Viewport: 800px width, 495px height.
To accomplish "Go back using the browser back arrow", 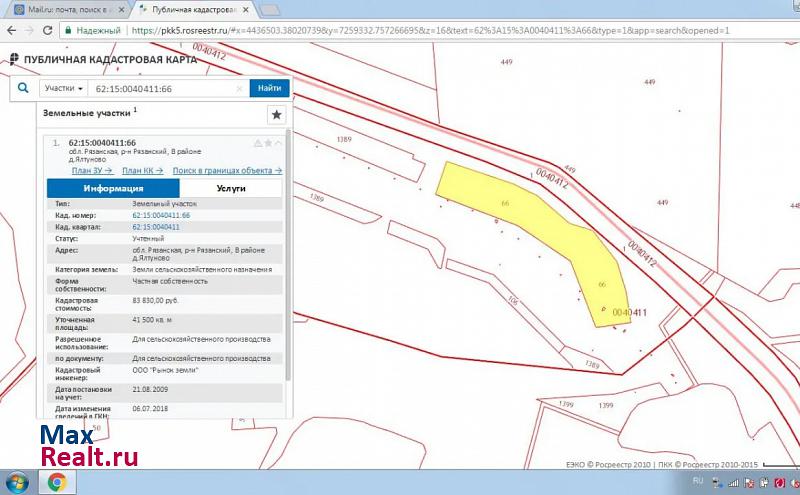I will click(x=12, y=30).
